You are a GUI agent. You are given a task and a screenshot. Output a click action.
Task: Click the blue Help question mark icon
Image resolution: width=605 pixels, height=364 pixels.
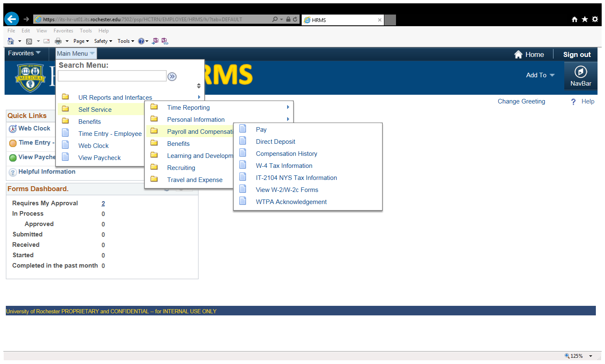coord(141,41)
